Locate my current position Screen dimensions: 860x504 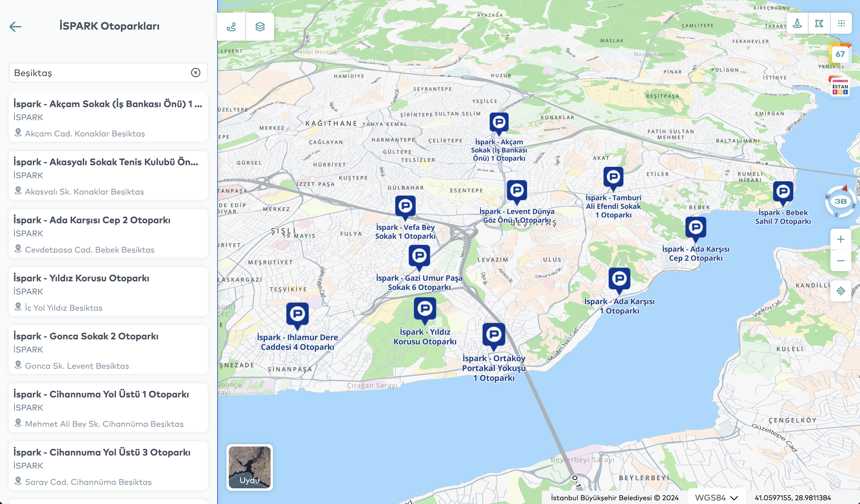(841, 291)
